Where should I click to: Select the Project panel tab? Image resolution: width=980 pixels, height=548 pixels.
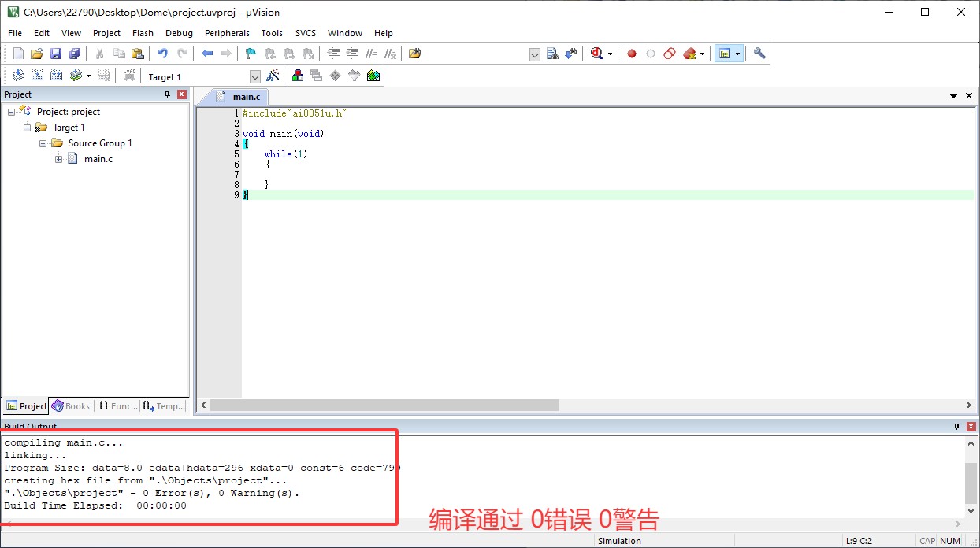(x=26, y=406)
